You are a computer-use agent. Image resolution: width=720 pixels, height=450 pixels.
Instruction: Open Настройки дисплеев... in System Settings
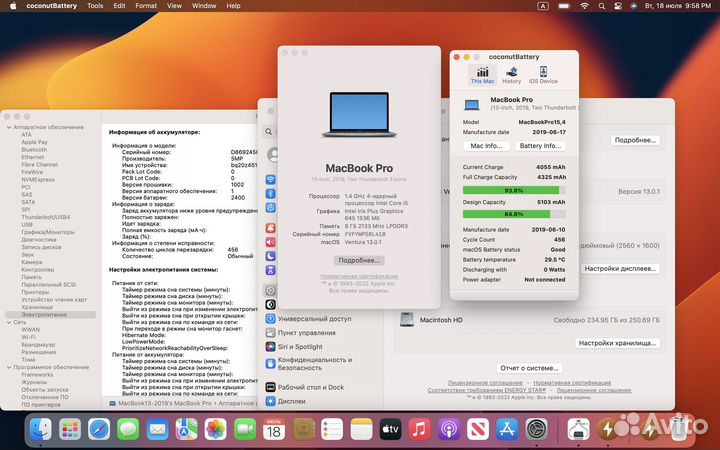coord(619,269)
